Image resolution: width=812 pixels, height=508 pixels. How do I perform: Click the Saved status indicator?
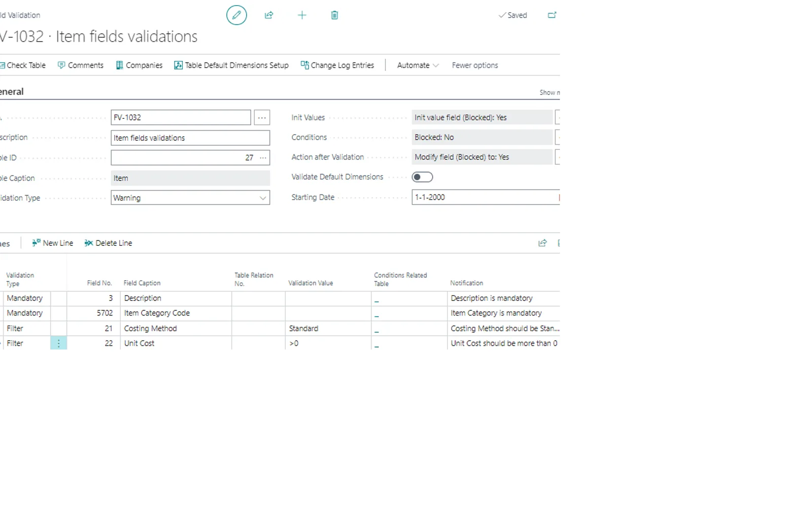[513, 15]
